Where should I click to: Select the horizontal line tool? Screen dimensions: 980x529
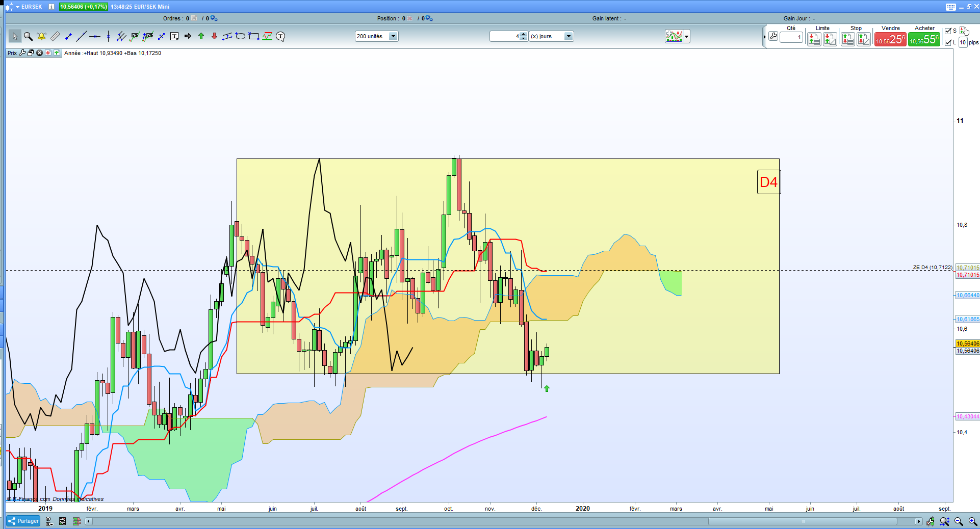[95, 36]
